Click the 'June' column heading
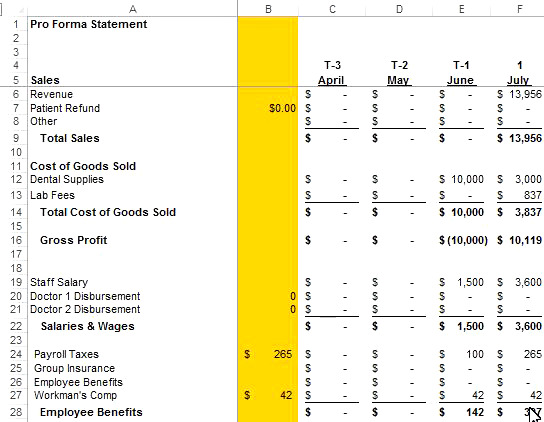Viewport: 544px width, 422px height. [460, 80]
